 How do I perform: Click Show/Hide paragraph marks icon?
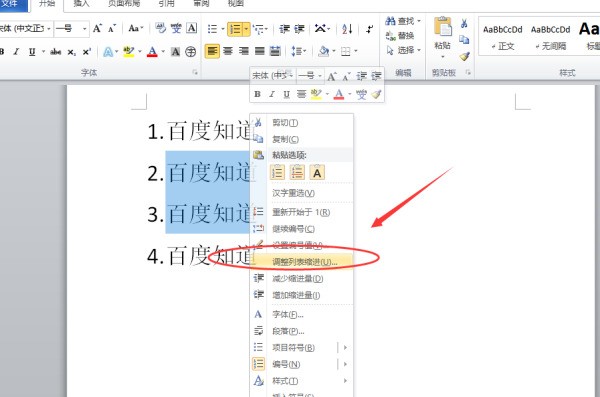369,29
